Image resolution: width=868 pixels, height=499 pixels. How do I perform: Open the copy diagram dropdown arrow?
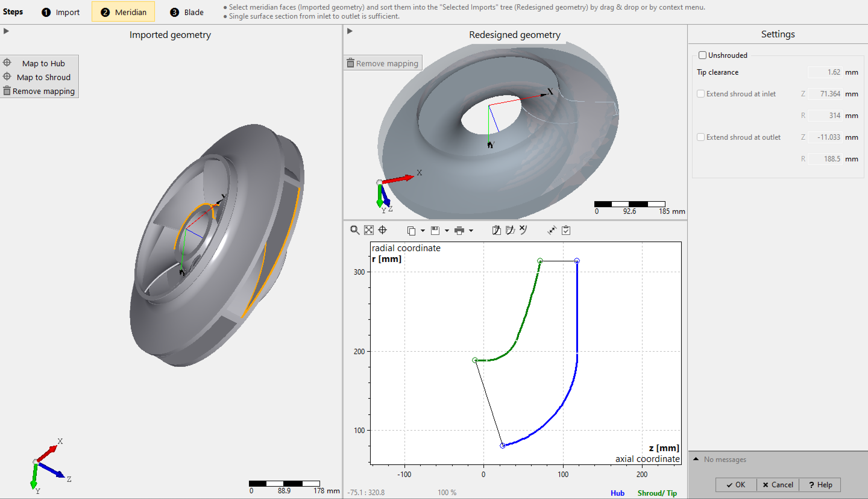[x=423, y=231]
